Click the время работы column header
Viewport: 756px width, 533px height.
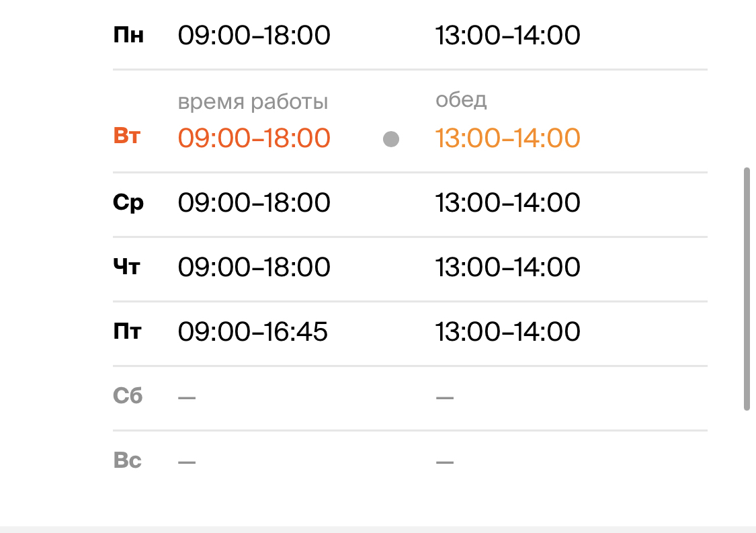coord(253,101)
